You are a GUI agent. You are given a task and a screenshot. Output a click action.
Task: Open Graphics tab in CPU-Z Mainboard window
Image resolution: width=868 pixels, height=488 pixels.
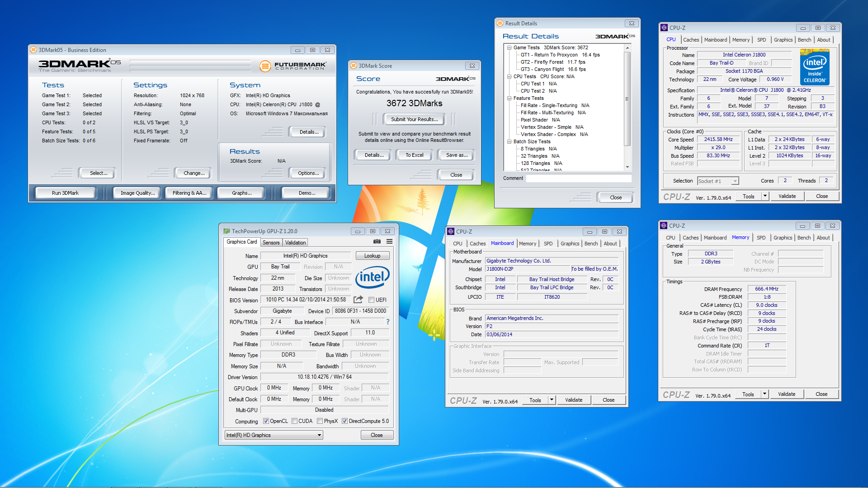pyautogui.click(x=570, y=244)
